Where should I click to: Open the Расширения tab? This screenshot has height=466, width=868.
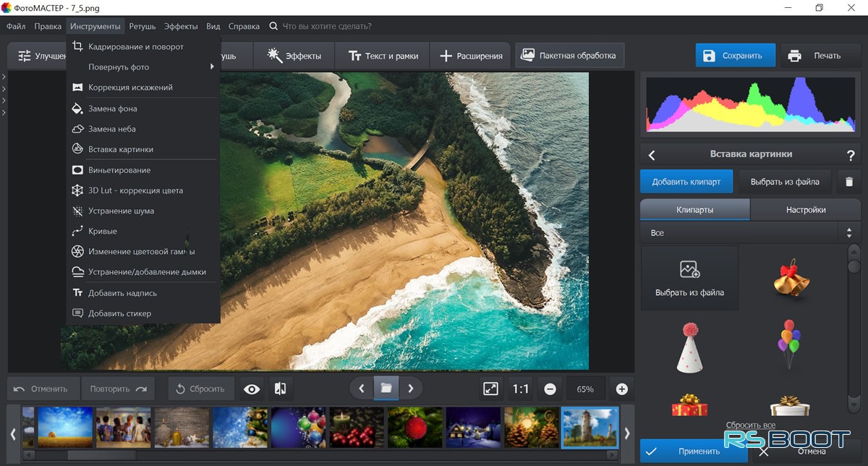pyautogui.click(x=470, y=56)
